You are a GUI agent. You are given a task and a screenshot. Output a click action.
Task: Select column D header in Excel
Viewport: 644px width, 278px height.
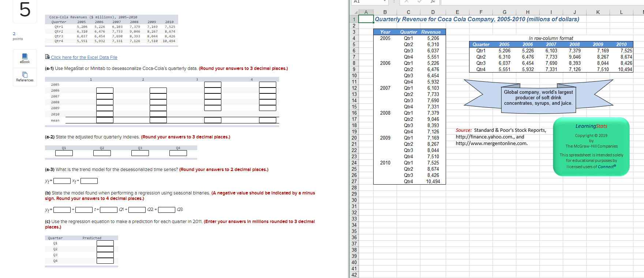coord(433,12)
